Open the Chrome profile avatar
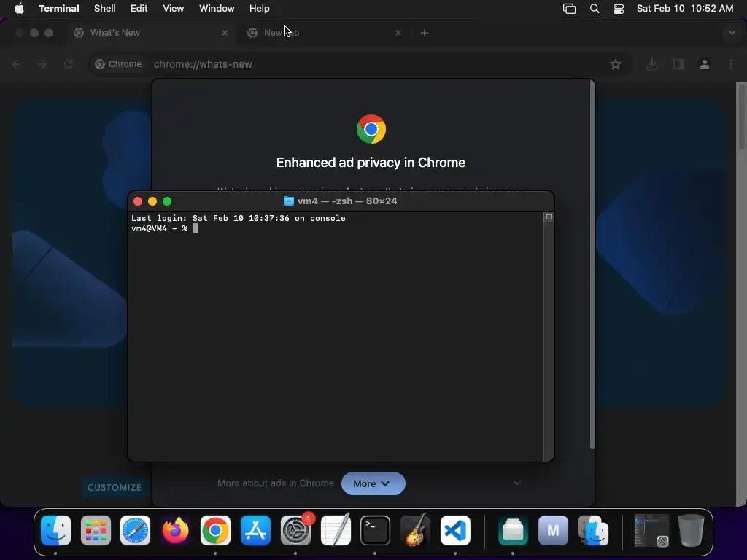The width and height of the screenshot is (747, 560). click(704, 64)
